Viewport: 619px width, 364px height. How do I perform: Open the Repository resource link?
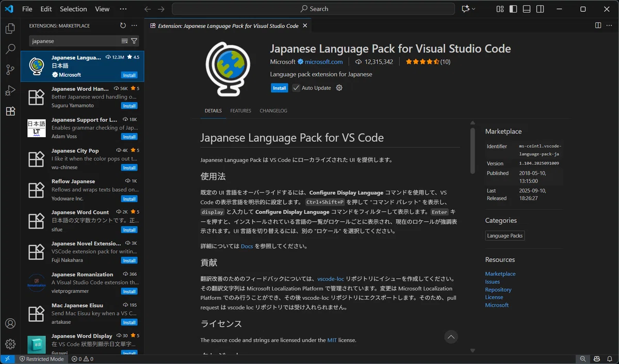pyautogui.click(x=498, y=289)
